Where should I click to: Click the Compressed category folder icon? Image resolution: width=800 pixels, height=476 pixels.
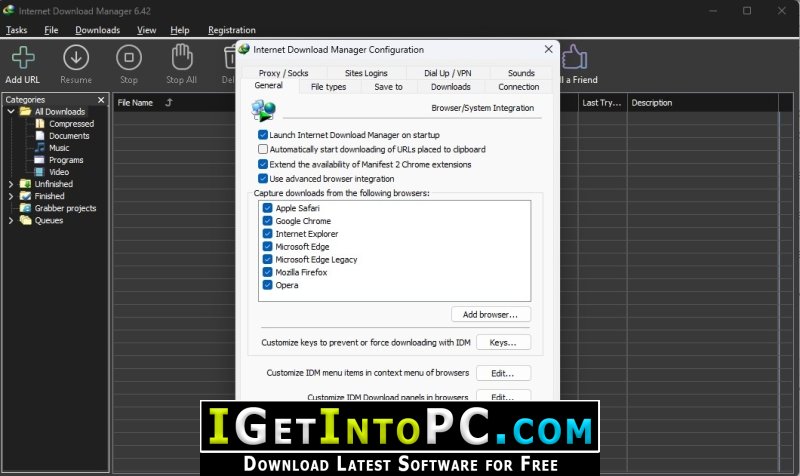40,123
